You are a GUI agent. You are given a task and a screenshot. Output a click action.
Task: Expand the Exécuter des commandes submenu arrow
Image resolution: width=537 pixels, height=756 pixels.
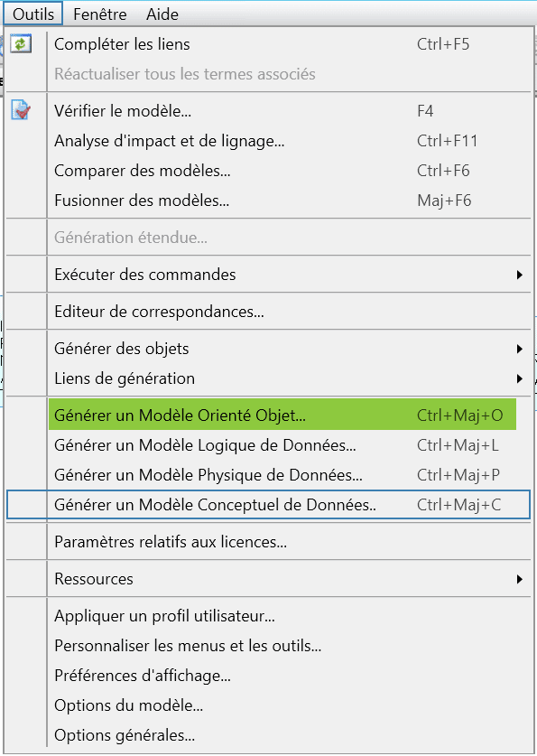[x=520, y=275]
